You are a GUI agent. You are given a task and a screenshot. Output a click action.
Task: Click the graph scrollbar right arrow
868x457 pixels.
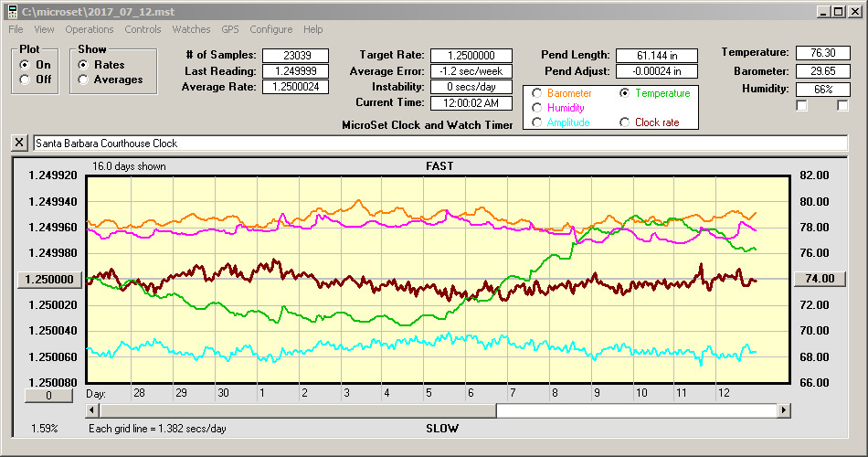[x=783, y=410]
